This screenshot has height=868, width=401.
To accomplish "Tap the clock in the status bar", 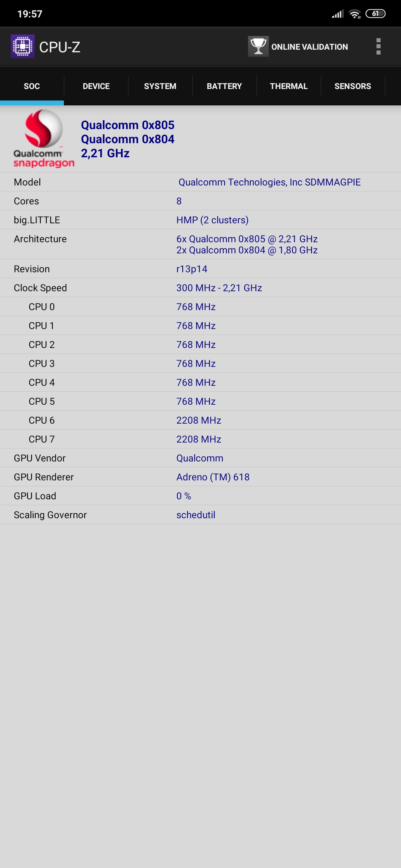I will 30,14.
